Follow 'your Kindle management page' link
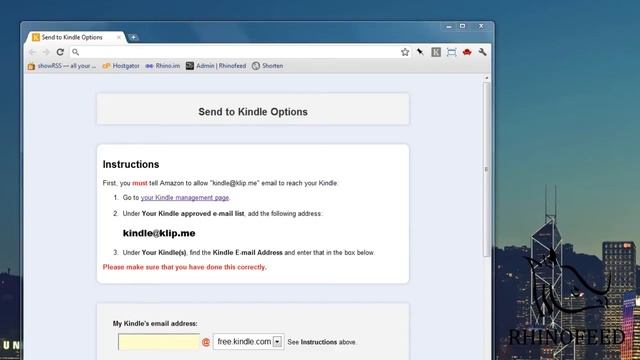640x360 pixels. [x=184, y=198]
